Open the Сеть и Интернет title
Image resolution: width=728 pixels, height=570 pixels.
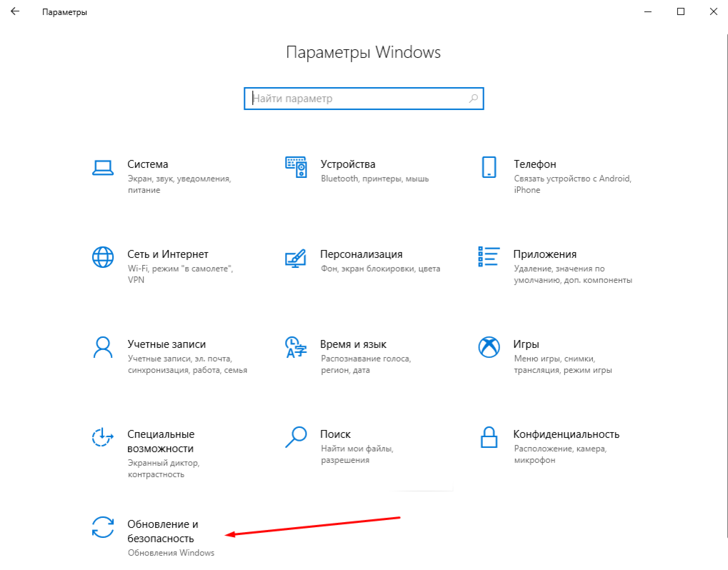[168, 254]
